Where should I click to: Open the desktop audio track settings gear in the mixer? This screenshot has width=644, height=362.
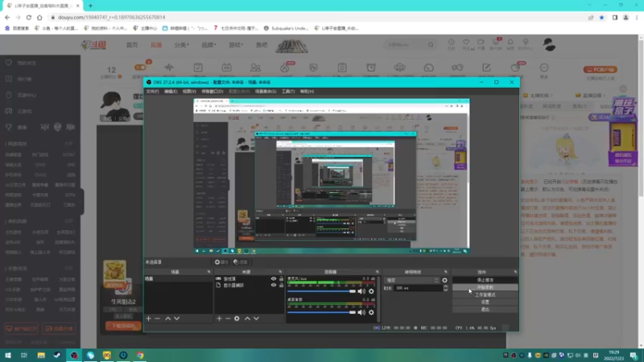click(x=371, y=312)
